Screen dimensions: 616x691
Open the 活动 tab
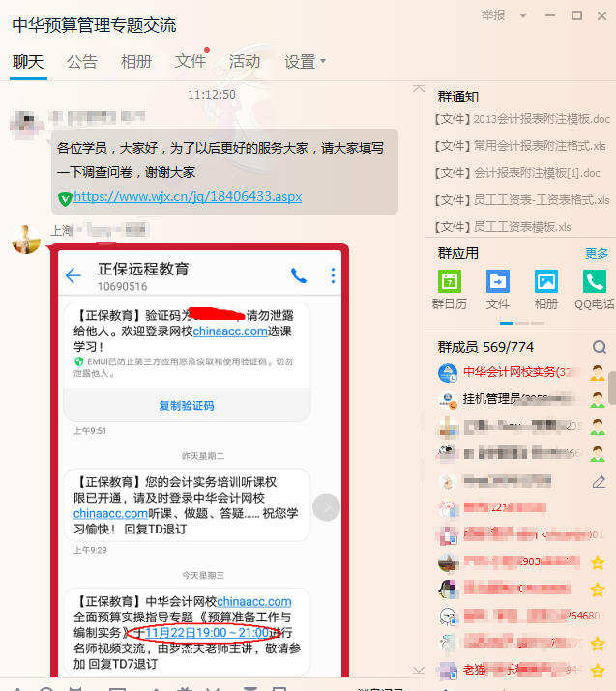click(x=245, y=61)
